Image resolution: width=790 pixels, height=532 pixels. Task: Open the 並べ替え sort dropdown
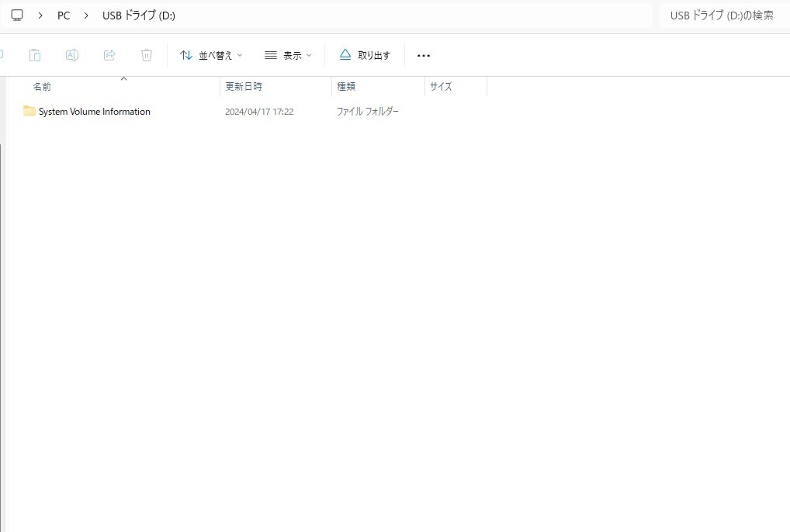click(x=211, y=55)
